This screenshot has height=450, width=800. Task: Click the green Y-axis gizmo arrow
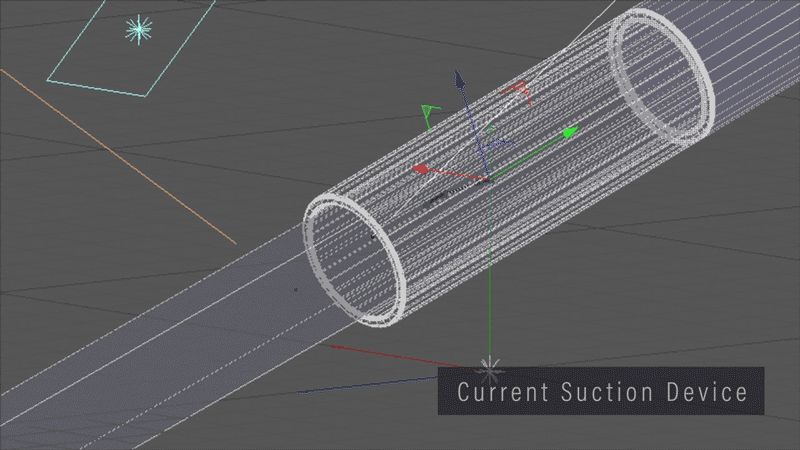(570, 133)
